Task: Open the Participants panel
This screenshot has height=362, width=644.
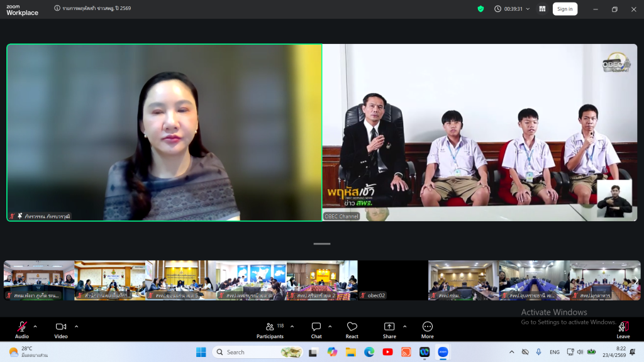Action: (x=270, y=329)
